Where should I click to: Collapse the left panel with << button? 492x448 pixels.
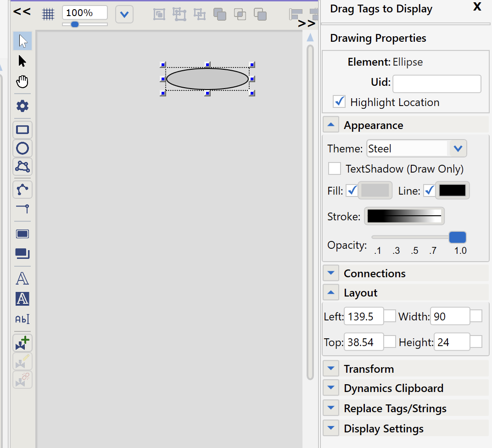(22, 11)
